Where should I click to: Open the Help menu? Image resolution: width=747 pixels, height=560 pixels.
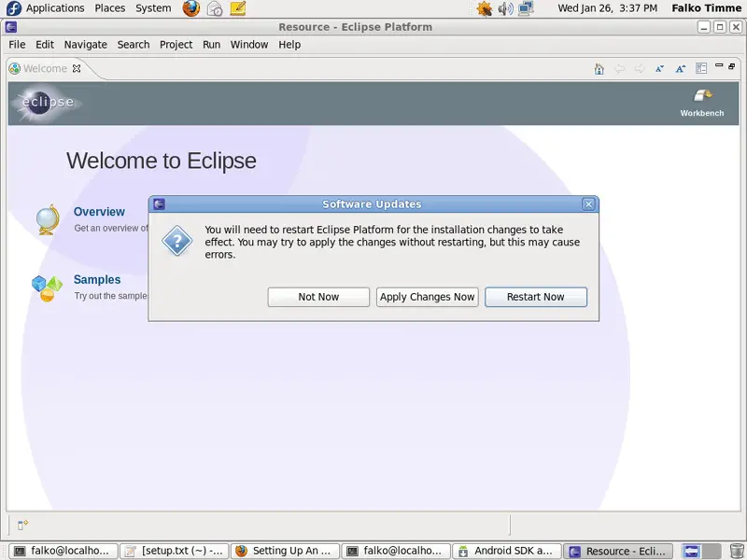(x=289, y=45)
